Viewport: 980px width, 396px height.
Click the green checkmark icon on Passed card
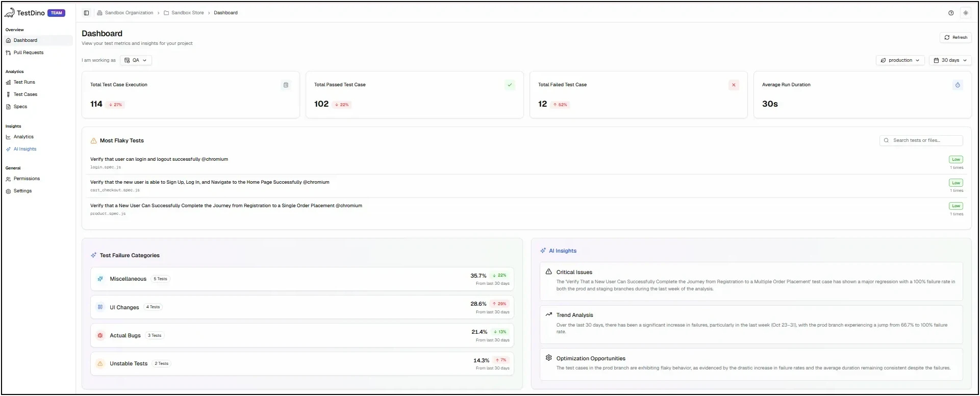[x=510, y=85]
